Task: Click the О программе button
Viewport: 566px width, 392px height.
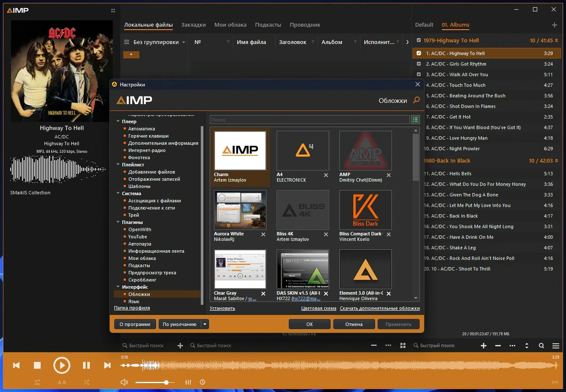Action: coord(135,324)
